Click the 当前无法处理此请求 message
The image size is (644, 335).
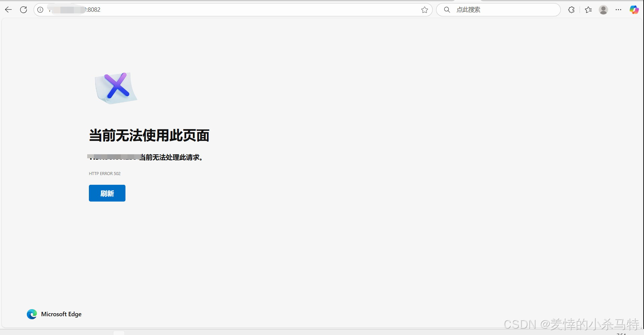click(x=171, y=157)
